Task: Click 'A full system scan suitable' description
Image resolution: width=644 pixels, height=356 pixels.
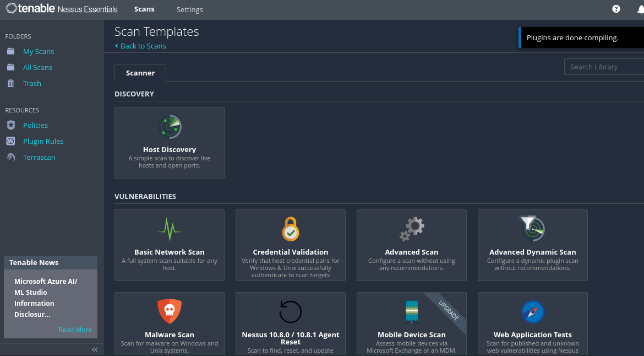Action: coord(169,265)
